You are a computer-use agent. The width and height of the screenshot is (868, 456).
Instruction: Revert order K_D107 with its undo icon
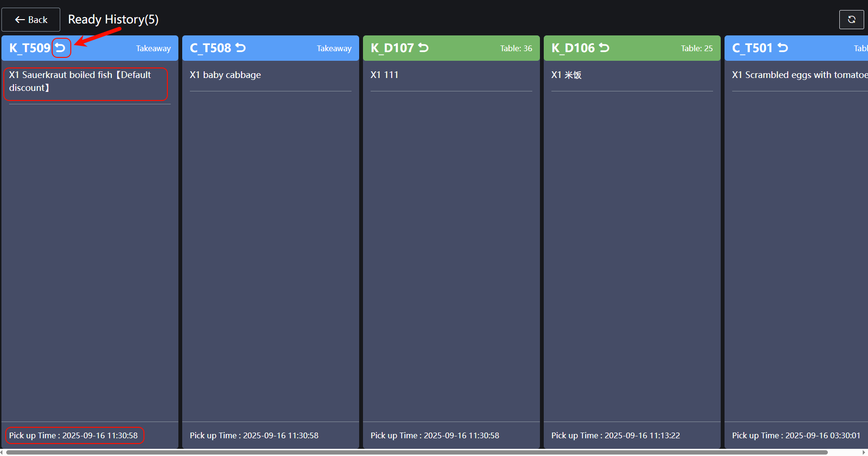click(423, 48)
